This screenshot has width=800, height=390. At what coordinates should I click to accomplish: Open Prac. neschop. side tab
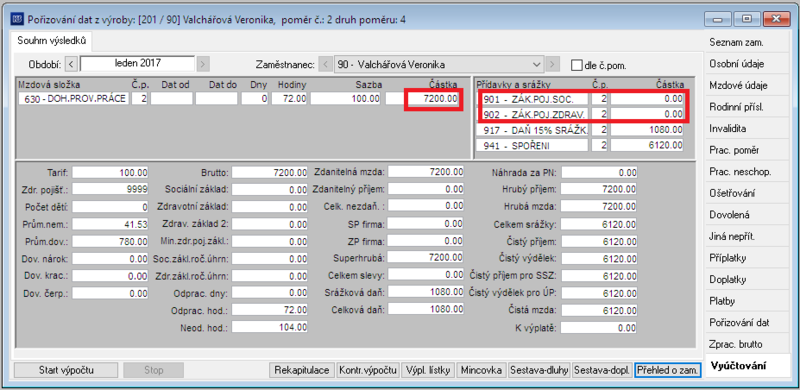point(748,172)
